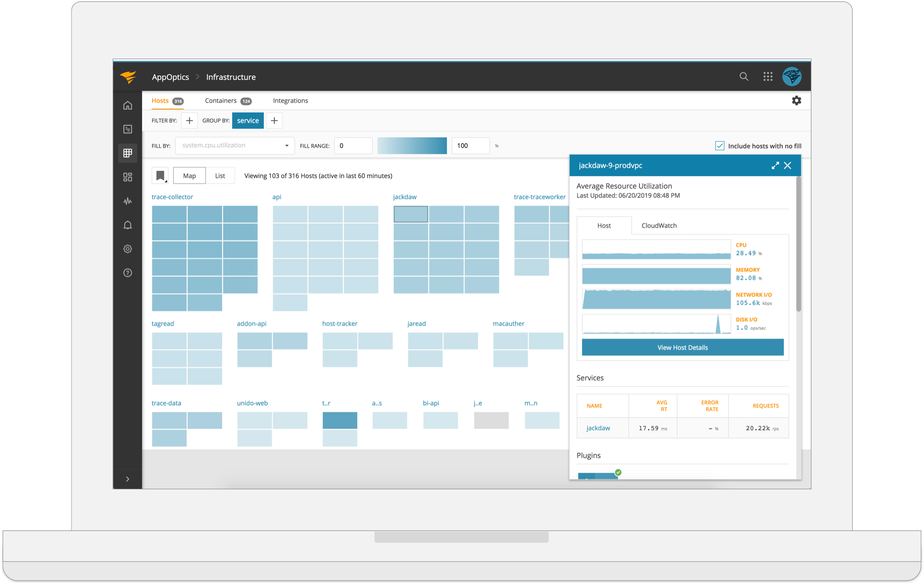Expand the collapsed left sidebar chevron
924x583 pixels.
[127, 479]
